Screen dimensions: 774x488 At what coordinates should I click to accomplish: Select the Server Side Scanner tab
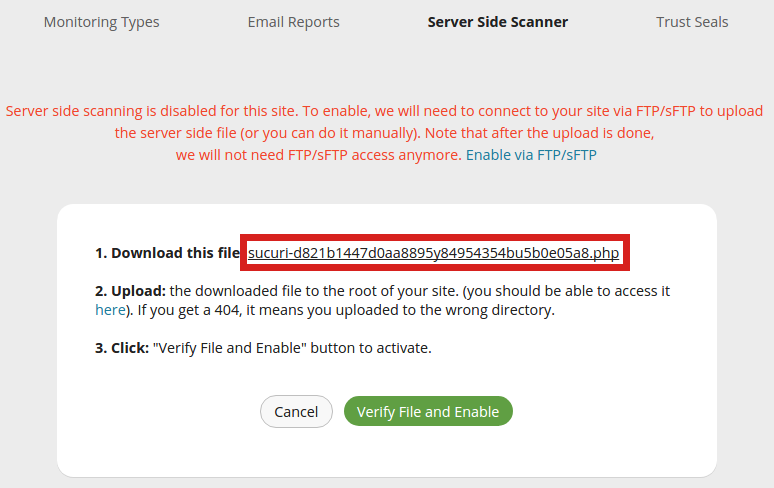coord(497,22)
